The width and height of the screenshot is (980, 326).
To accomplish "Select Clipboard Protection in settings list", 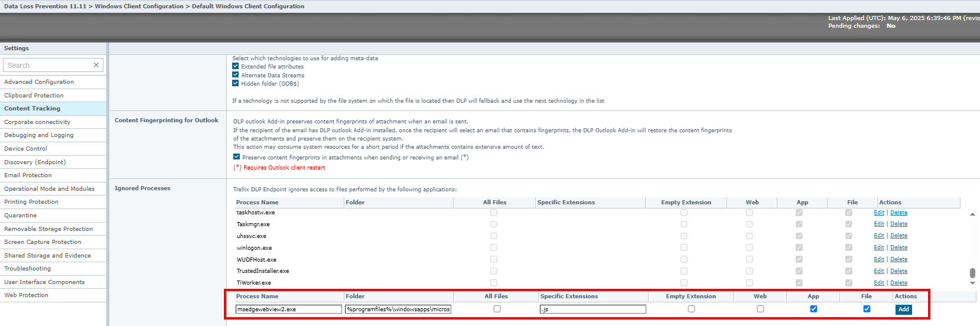I will coord(34,96).
